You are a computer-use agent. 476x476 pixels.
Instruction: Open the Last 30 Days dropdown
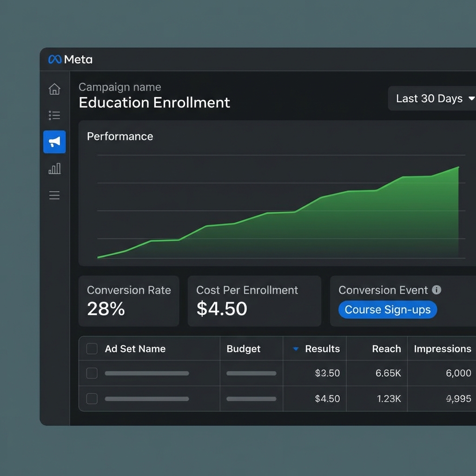(x=429, y=99)
